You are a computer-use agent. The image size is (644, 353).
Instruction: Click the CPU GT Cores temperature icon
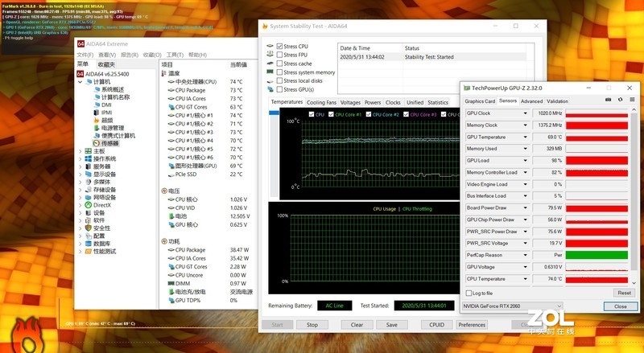(171, 107)
